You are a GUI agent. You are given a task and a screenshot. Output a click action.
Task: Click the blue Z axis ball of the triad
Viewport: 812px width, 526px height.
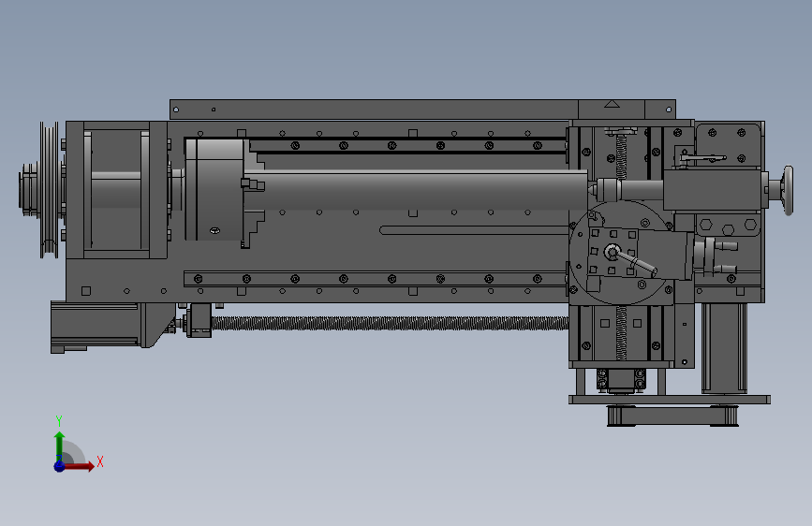pyautogui.click(x=59, y=466)
